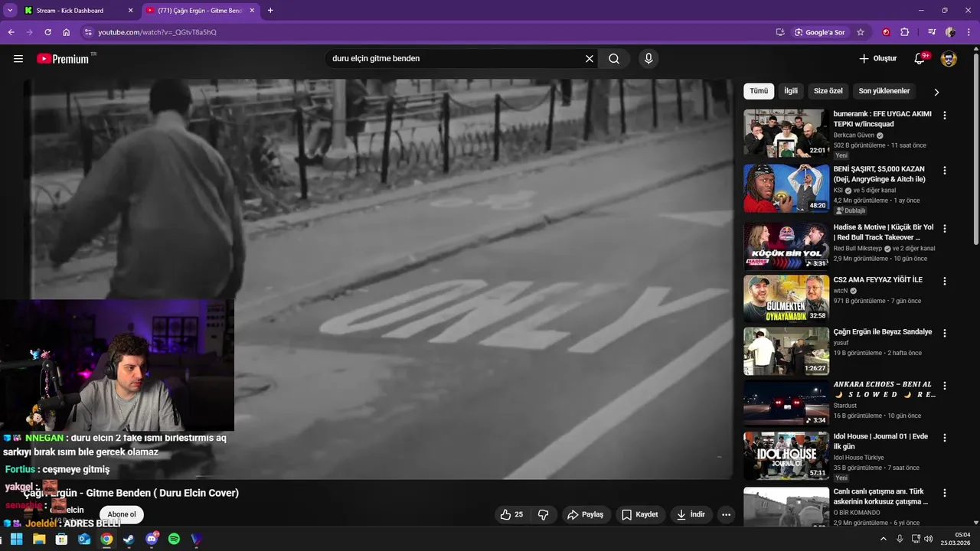Open File Explorer from taskbar
Image resolution: width=980 pixels, height=551 pixels.
click(x=39, y=539)
